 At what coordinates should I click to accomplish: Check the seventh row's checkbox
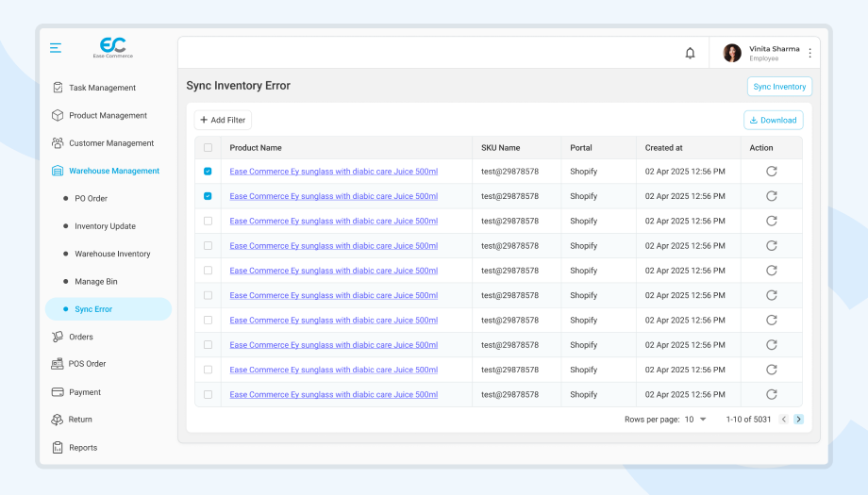[209, 321]
